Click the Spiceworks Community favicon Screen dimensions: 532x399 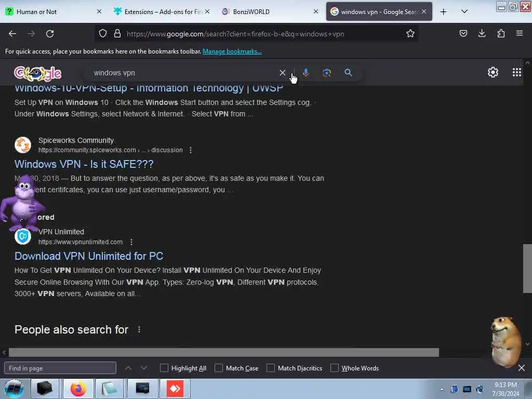coord(23,145)
